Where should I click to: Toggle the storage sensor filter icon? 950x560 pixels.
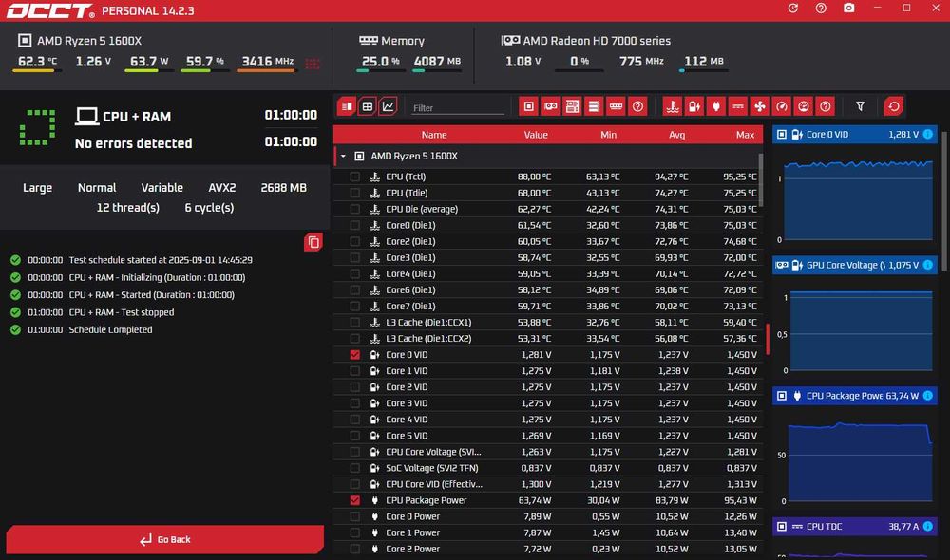pos(594,106)
